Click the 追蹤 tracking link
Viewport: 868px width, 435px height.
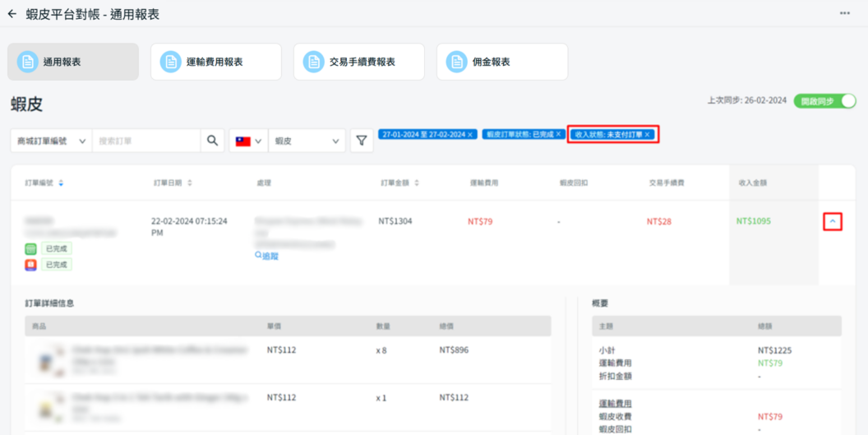point(266,256)
